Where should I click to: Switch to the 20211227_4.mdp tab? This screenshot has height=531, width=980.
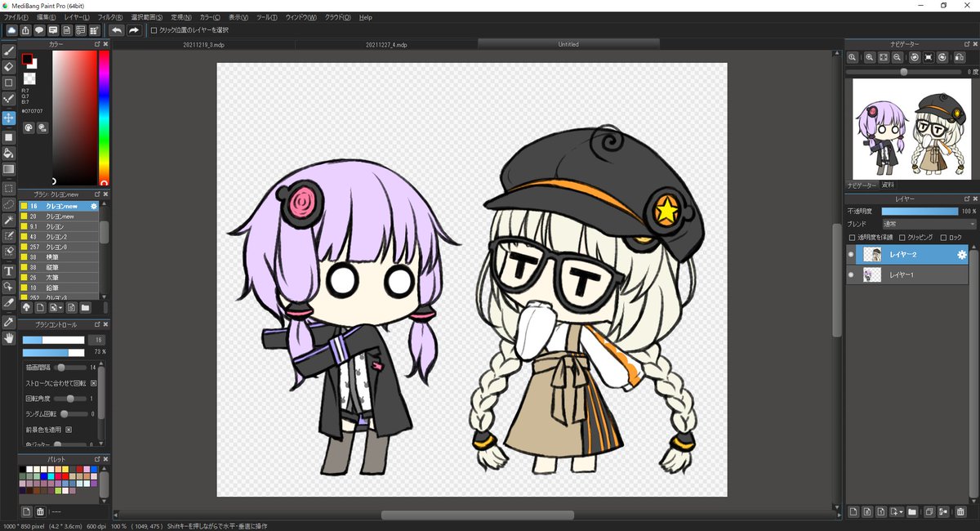[386, 45]
